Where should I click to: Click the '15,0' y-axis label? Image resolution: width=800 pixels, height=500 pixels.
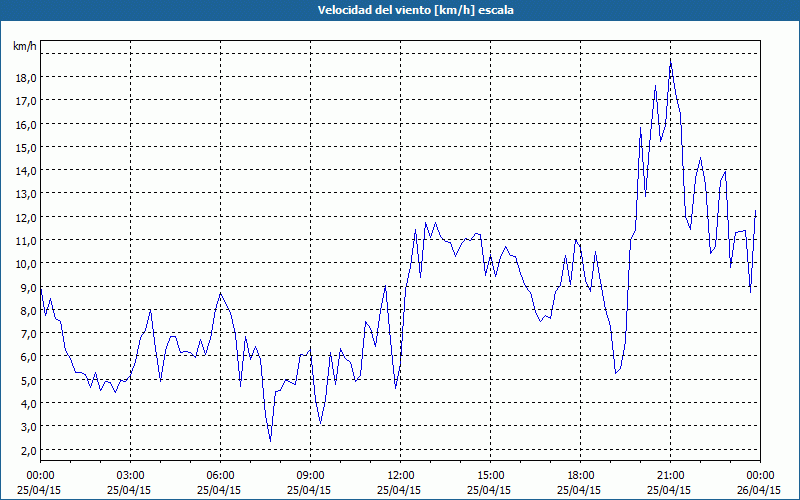coord(26,147)
